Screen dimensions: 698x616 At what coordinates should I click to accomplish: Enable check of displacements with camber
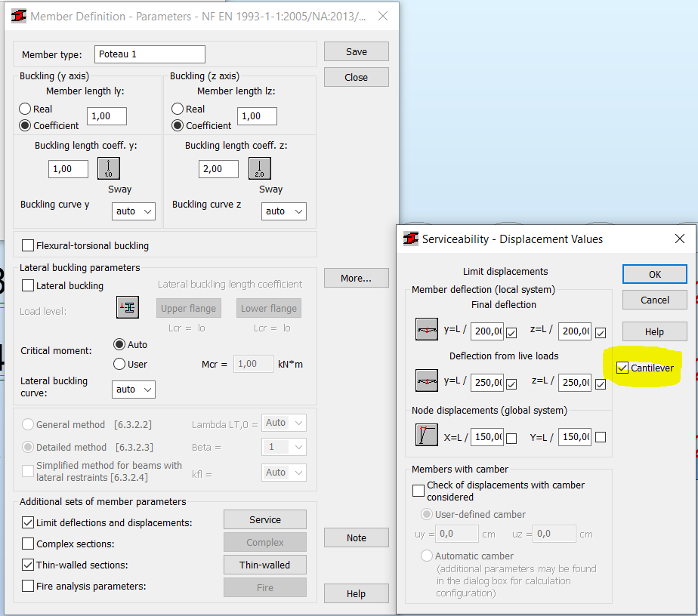pyautogui.click(x=418, y=491)
